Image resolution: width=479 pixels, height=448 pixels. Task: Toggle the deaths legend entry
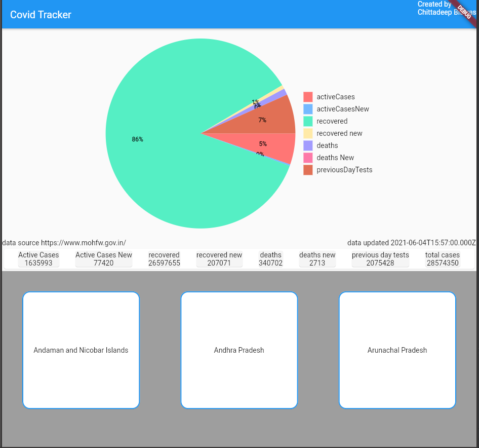pyautogui.click(x=327, y=145)
